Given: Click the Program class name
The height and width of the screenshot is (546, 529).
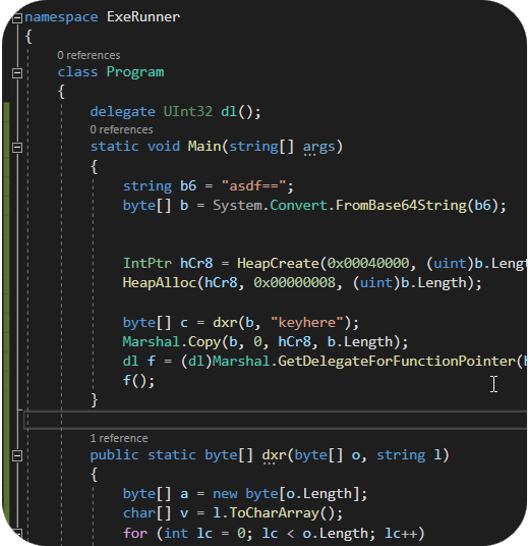Looking at the screenshot, I should click(135, 72).
